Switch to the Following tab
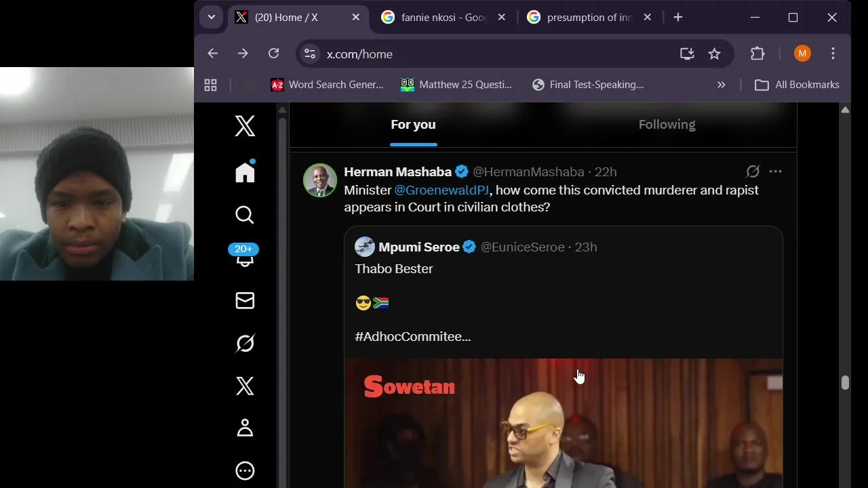This screenshot has height=488, width=868. [667, 125]
